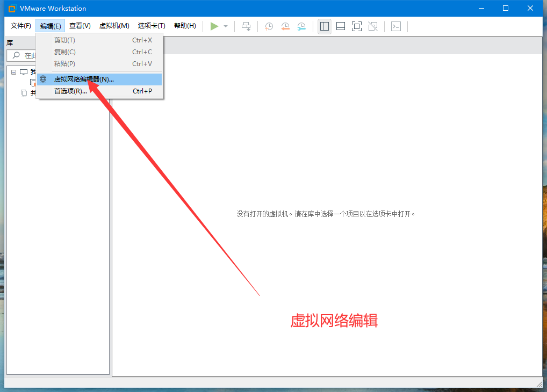
Task: Open the console view icon
Action: pos(396,26)
